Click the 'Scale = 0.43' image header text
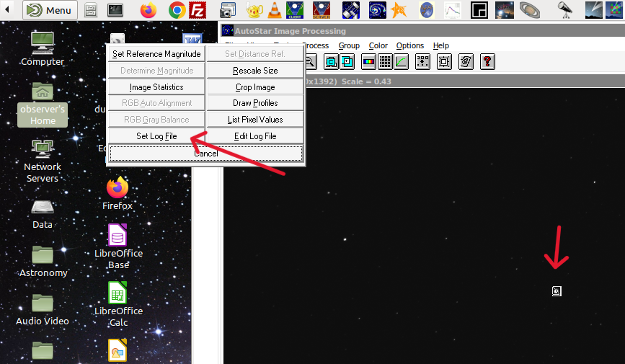Viewport: 625px width, 364px height. [366, 81]
